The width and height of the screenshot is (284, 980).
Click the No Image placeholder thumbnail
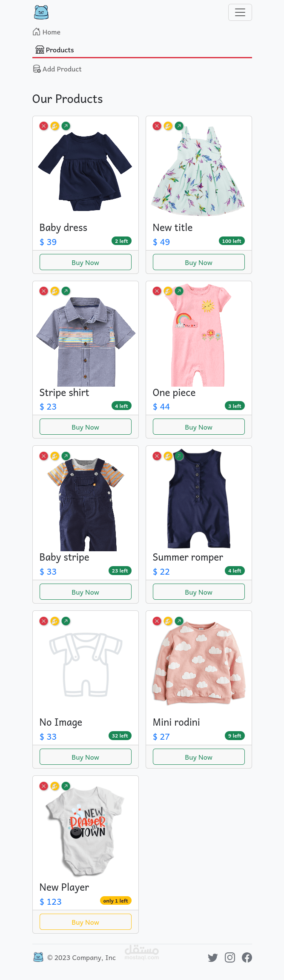[86, 664]
